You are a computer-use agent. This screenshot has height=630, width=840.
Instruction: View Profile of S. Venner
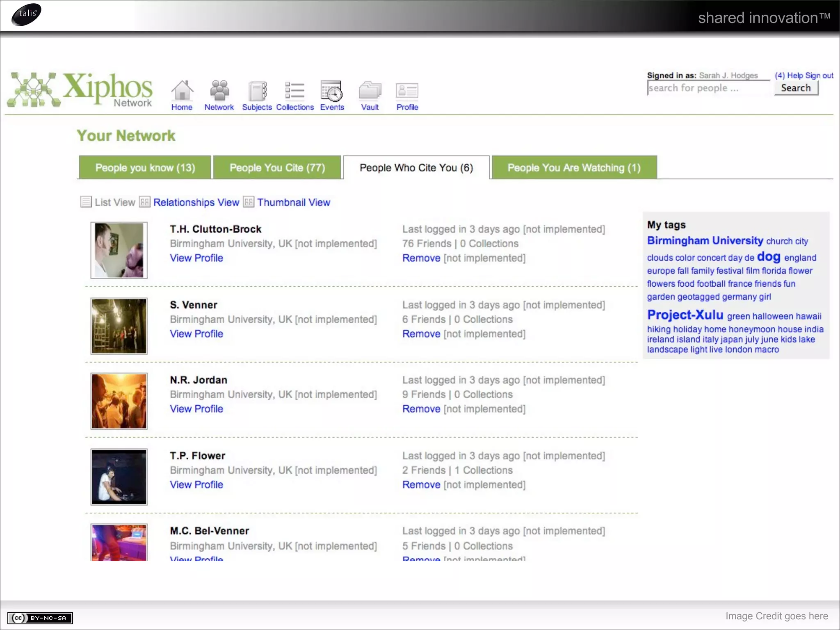pos(196,334)
